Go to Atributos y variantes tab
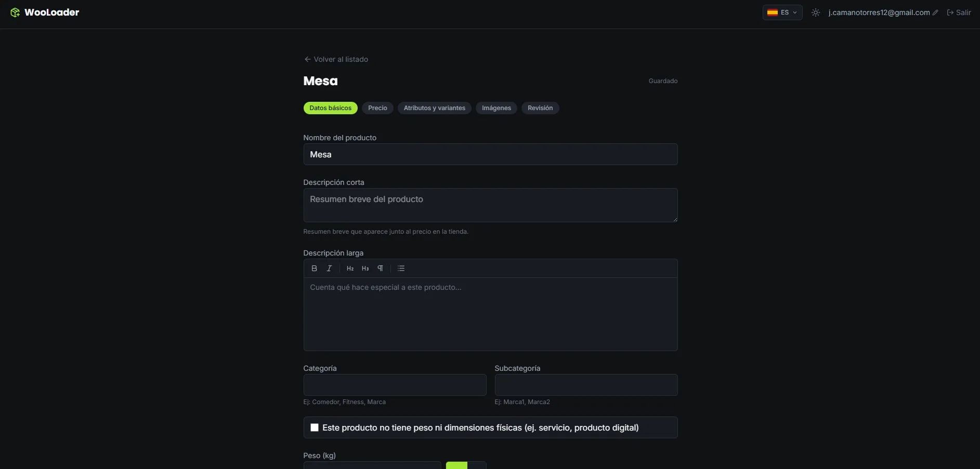This screenshot has height=469, width=980. [x=435, y=108]
